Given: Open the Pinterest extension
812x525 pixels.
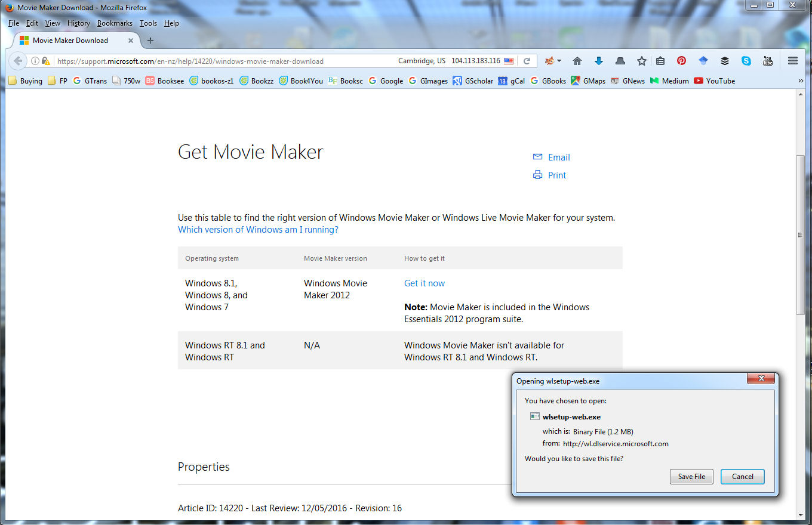Looking at the screenshot, I should (x=681, y=61).
